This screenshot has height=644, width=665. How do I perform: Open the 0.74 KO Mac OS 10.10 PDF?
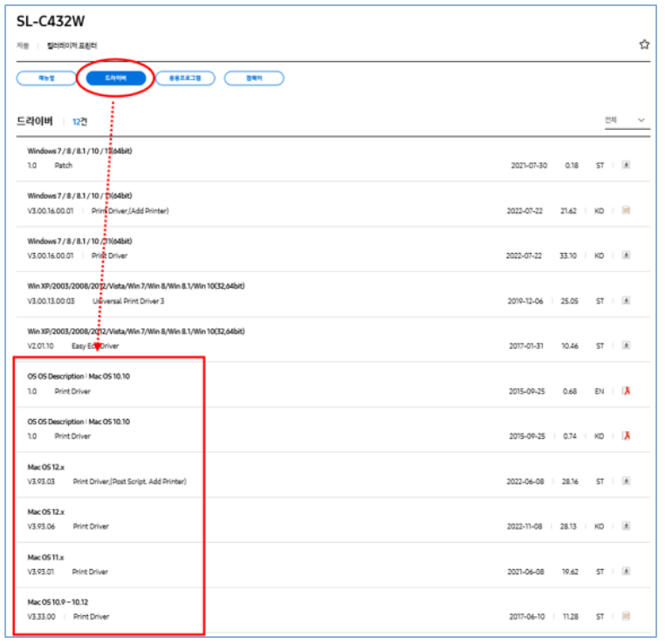point(626,435)
